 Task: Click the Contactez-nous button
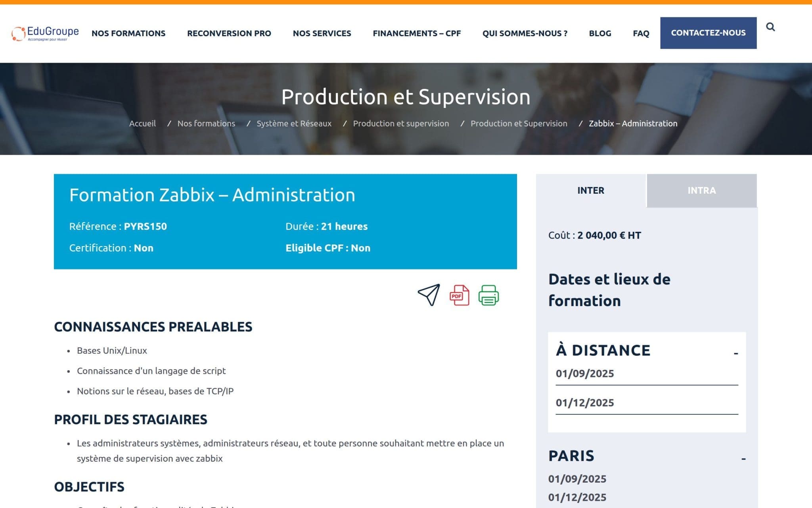click(x=708, y=33)
